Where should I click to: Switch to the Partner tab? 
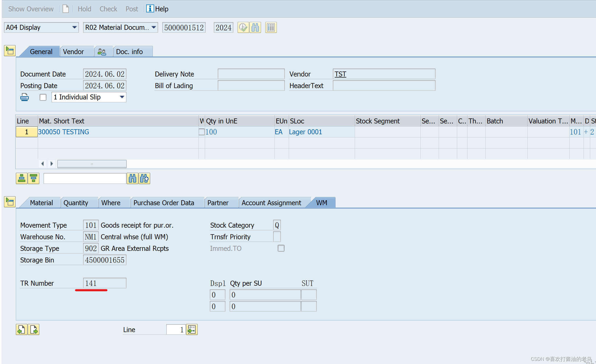[x=218, y=203]
